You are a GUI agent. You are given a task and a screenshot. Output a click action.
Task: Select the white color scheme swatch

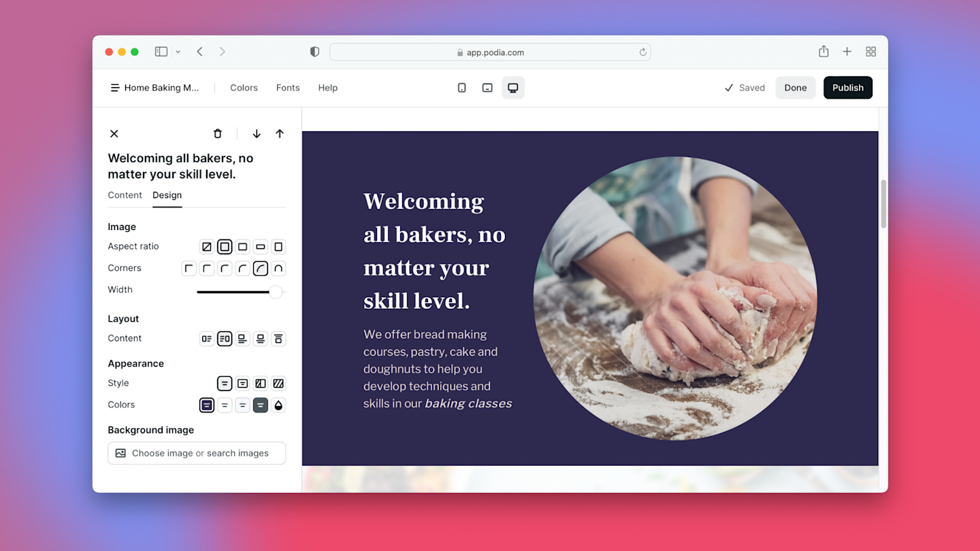click(x=225, y=405)
